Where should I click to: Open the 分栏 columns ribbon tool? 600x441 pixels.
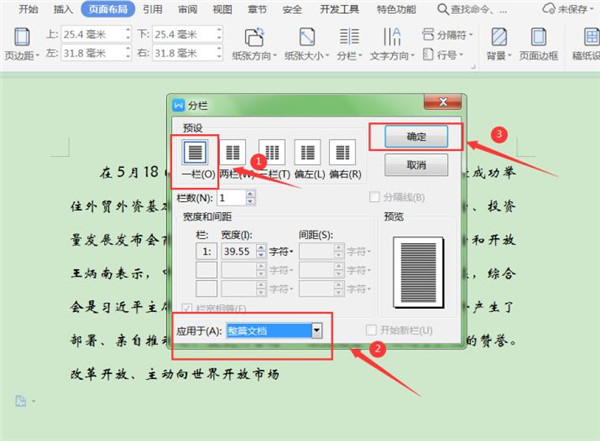pos(349,43)
